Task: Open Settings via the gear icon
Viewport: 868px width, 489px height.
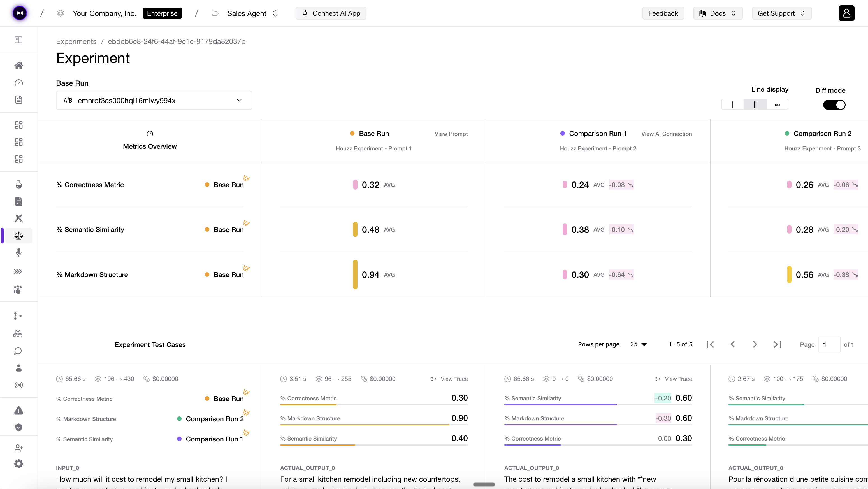Action: pos(18,464)
